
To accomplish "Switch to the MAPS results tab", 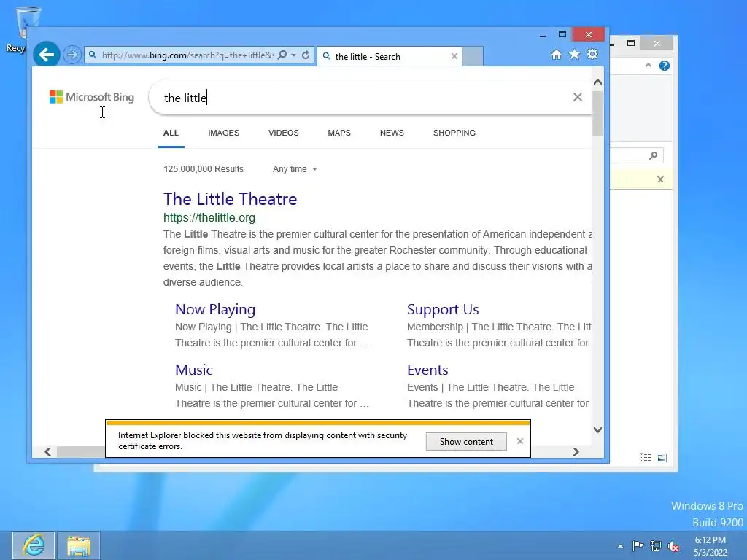I will (339, 133).
